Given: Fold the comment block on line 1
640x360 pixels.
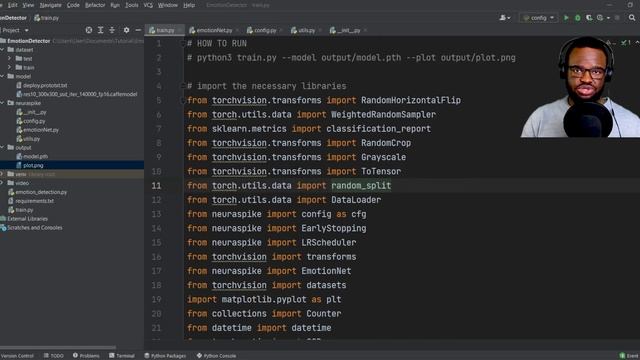Looking at the screenshot, I should pyautogui.click(x=182, y=43).
